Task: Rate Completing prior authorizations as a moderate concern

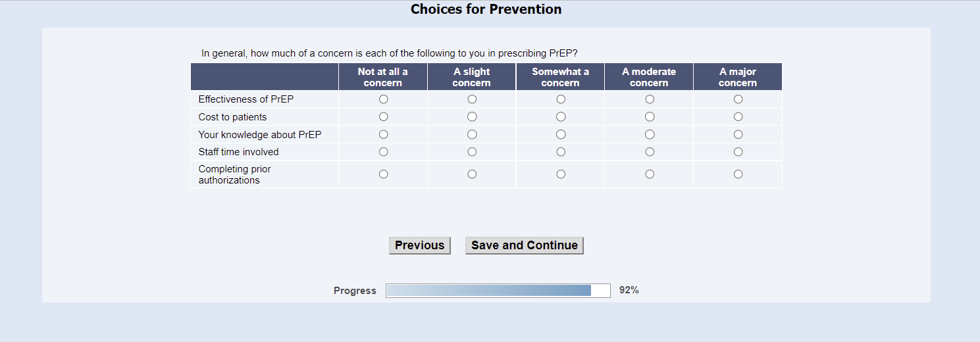Action: tap(650, 174)
